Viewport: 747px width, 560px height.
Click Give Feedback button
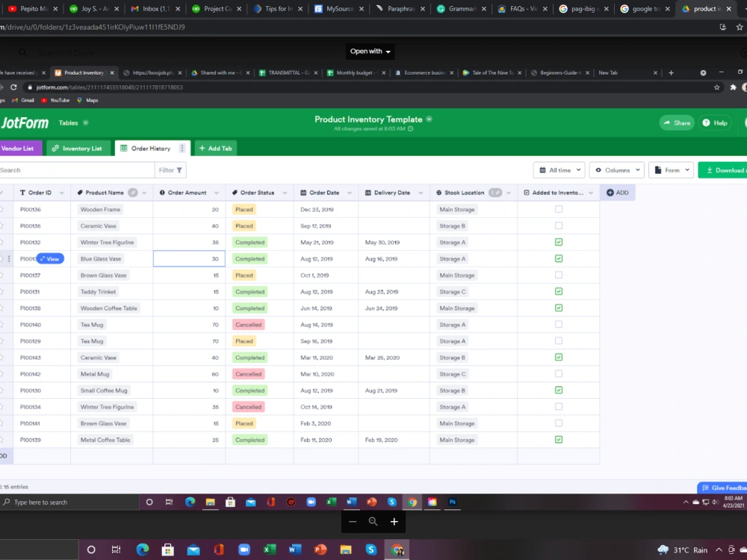tap(722, 488)
